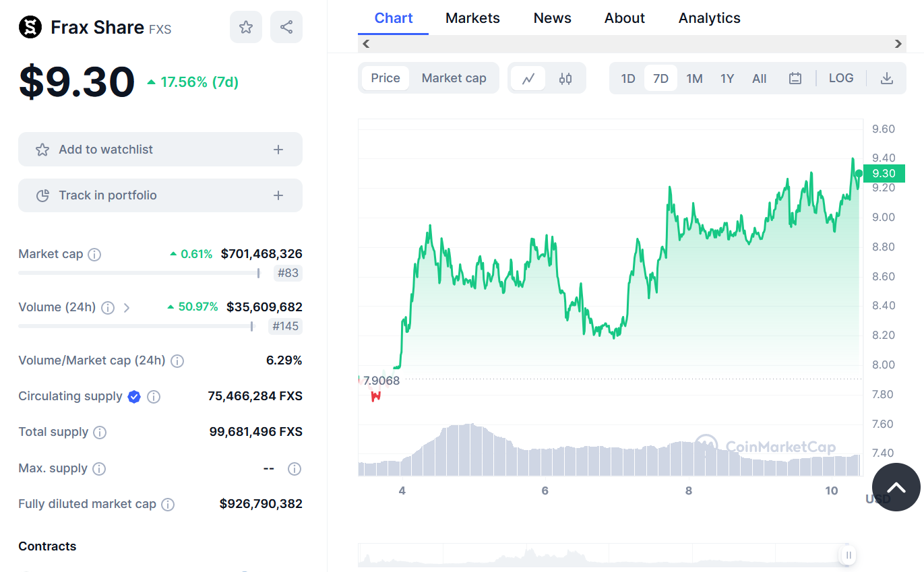Click left arrow of tab scrollbar
The width and height of the screenshot is (924, 572).
(x=366, y=44)
